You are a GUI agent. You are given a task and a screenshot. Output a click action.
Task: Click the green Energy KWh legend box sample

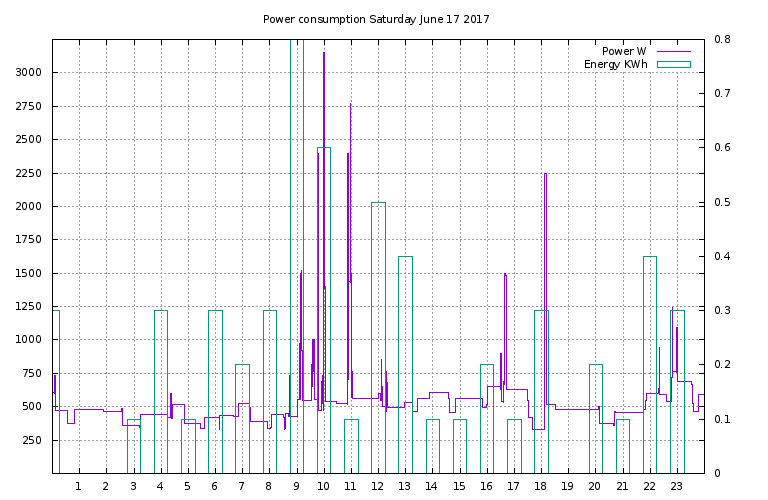pos(673,64)
